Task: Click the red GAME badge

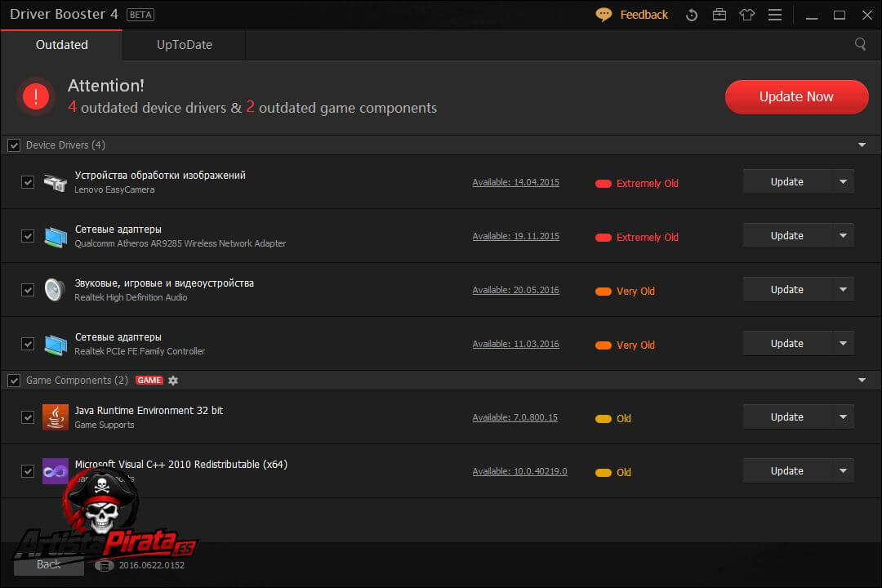Action: pos(149,381)
